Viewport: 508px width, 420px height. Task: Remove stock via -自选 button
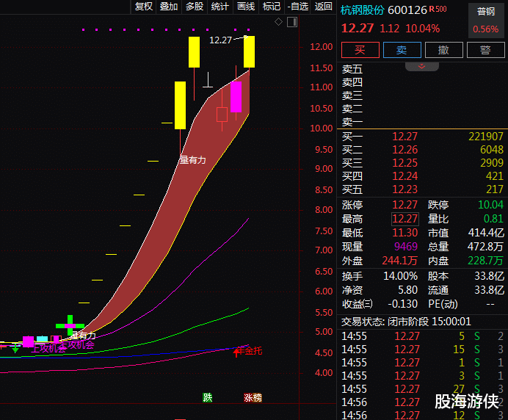(297, 7)
